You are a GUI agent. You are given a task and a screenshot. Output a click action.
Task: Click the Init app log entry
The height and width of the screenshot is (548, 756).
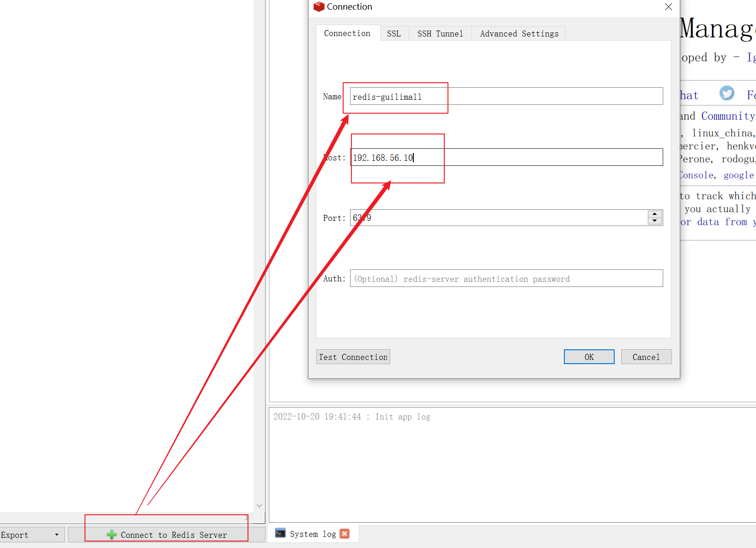pyautogui.click(x=352, y=417)
